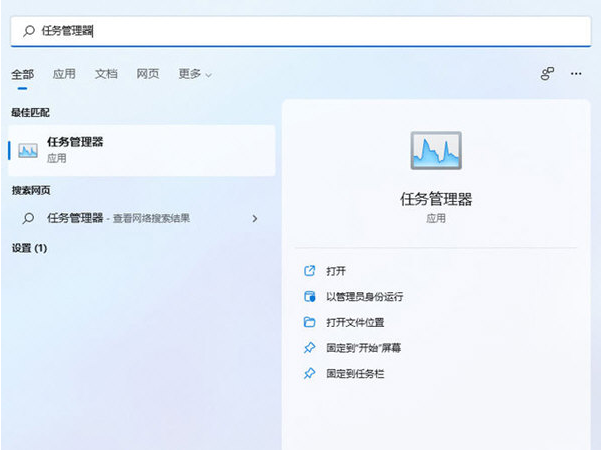Open the 任务管理器 best match result
Screen dimensions: 602x450
click(x=142, y=150)
